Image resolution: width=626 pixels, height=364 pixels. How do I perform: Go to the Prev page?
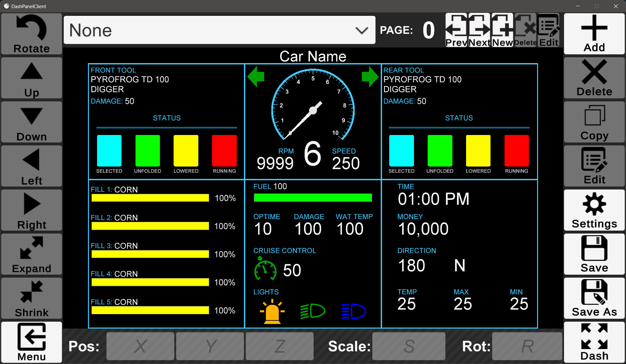click(x=457, y=29)
